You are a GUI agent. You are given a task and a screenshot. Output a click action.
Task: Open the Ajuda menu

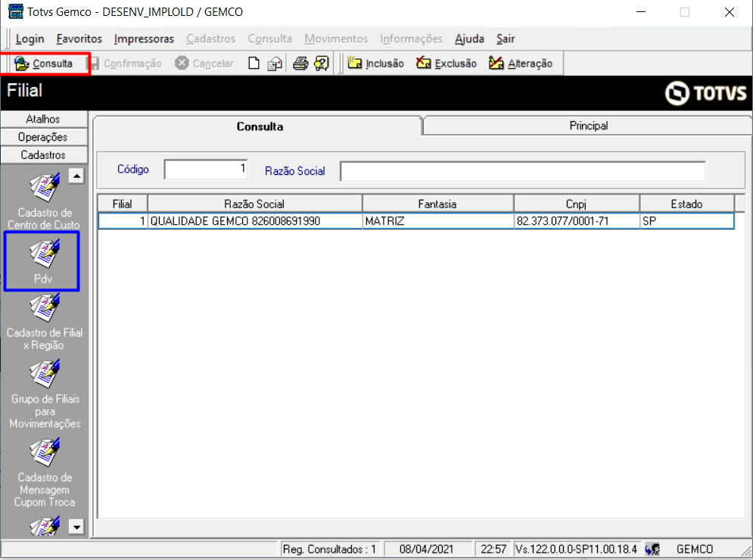470,39
